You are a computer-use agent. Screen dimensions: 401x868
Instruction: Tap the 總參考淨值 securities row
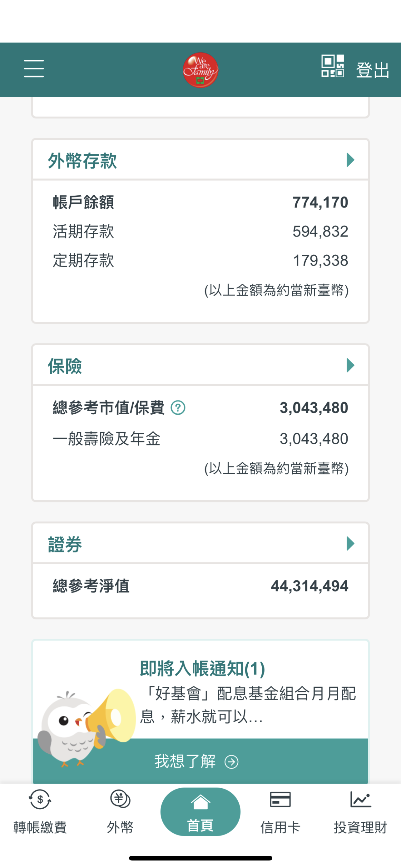point(200,586)
